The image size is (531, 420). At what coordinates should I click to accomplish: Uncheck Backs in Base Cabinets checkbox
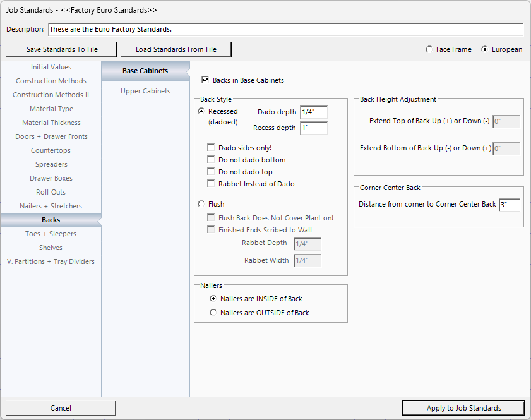click(205, 80)
